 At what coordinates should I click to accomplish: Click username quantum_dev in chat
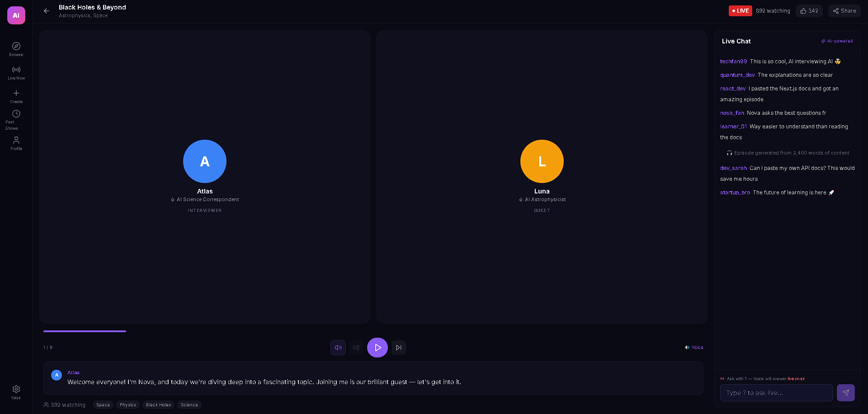coord(737,75)
